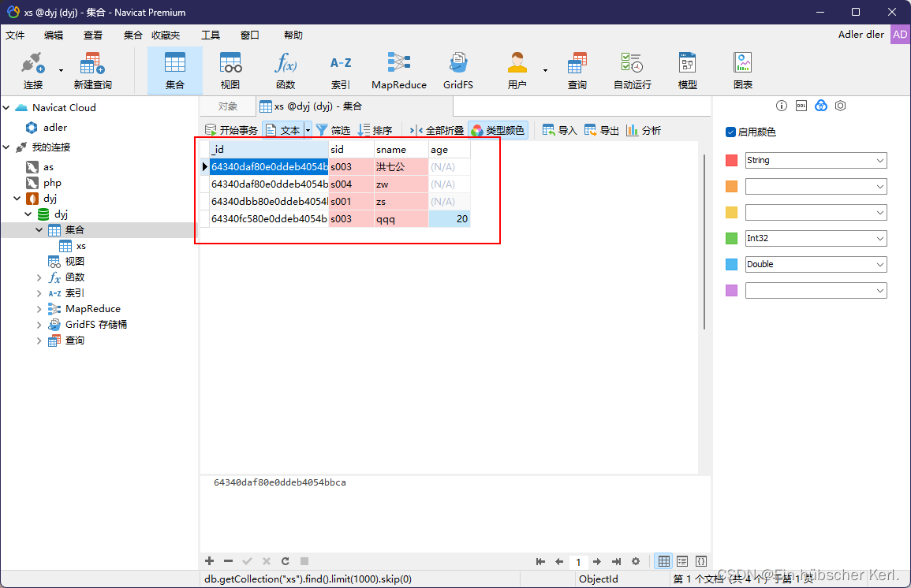Open the 自动运行 automation toolbar icon

(632, 71)
